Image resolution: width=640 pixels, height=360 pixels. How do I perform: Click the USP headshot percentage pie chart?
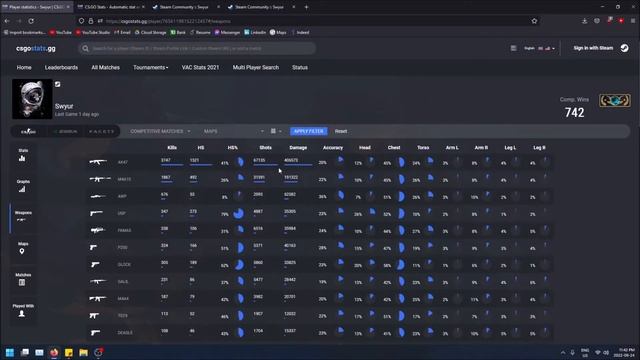click(239, 213)
